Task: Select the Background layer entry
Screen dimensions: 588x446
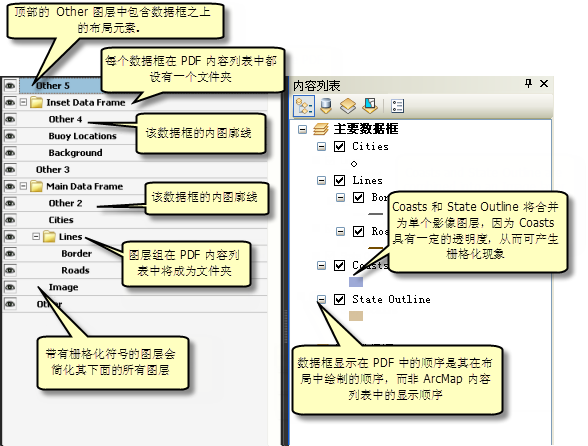Action: coord(75,153)
